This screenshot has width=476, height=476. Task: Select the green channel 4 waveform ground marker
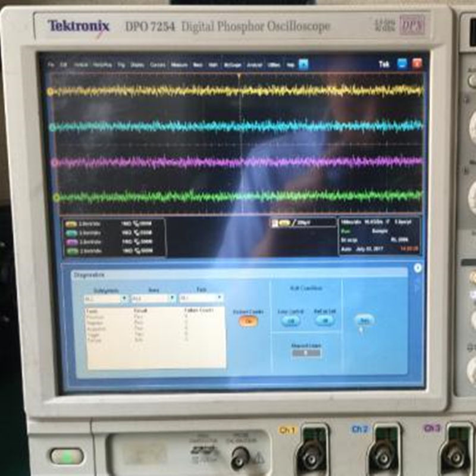coord(56,198)
